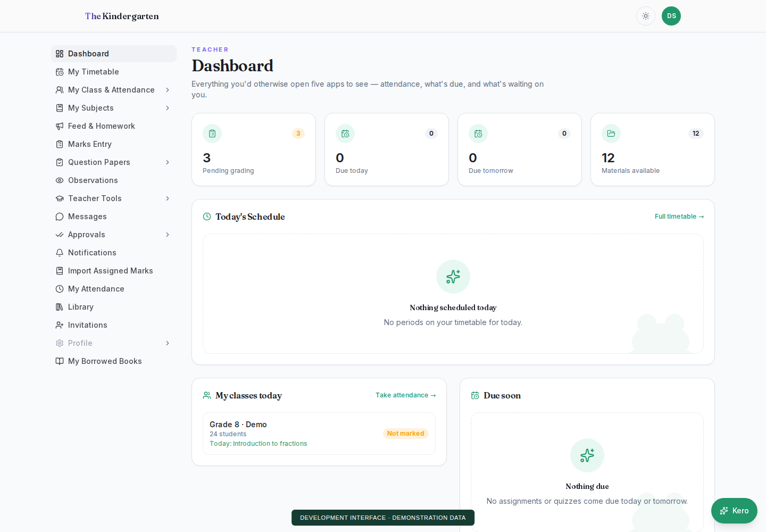Select Library in the sidebar menu

[114, 307]
